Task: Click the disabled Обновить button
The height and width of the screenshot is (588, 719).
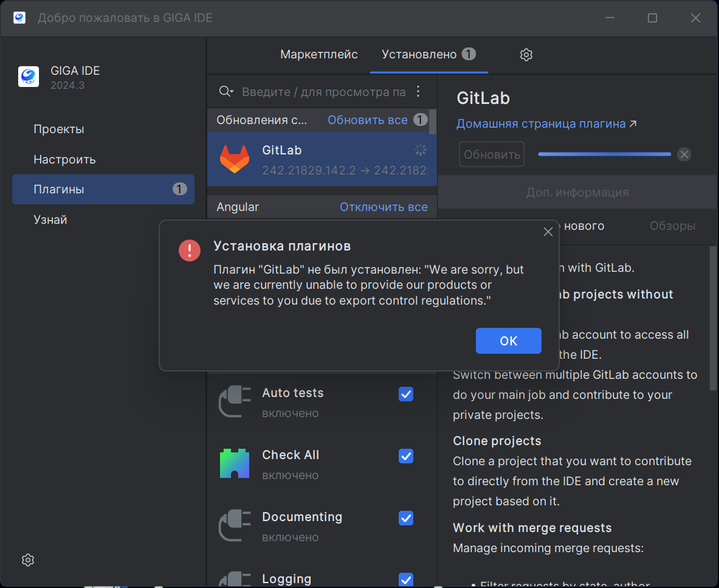Action: [492, 154]
